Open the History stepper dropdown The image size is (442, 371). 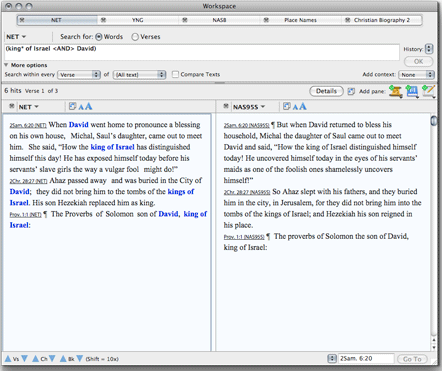click(x=429, y=49)
